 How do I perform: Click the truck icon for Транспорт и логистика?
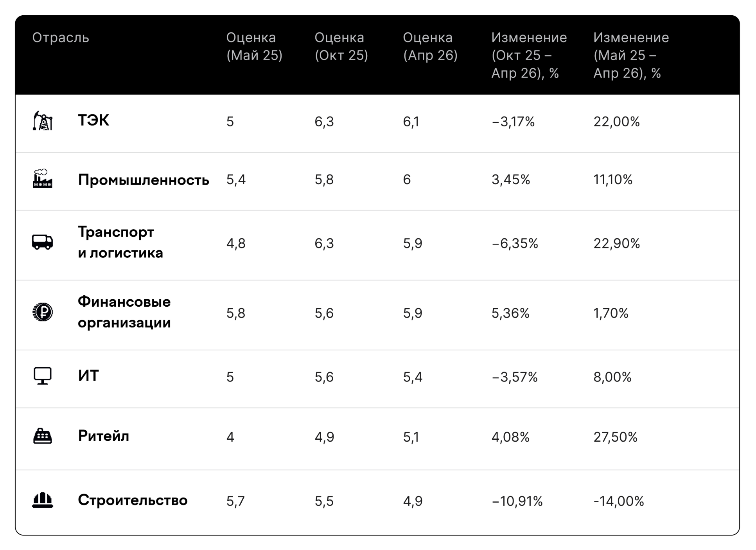[42, 242]
